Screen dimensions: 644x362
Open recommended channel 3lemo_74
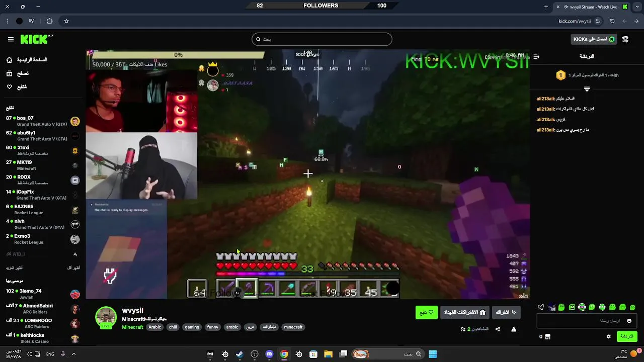click(x=43, y=294)
